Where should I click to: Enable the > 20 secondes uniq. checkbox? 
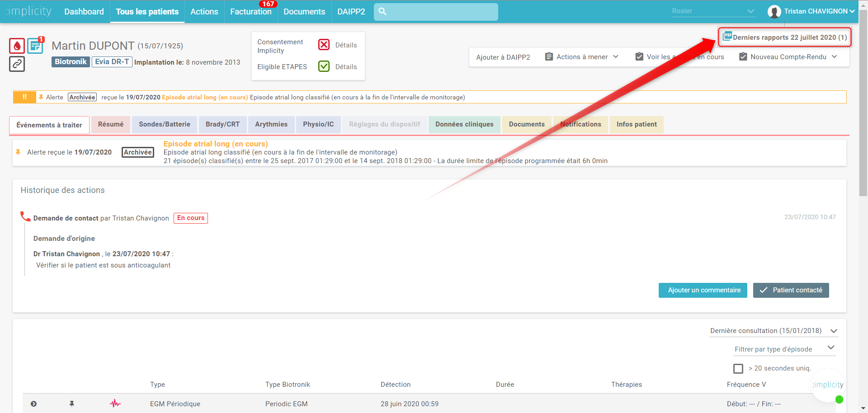(738, 369)
